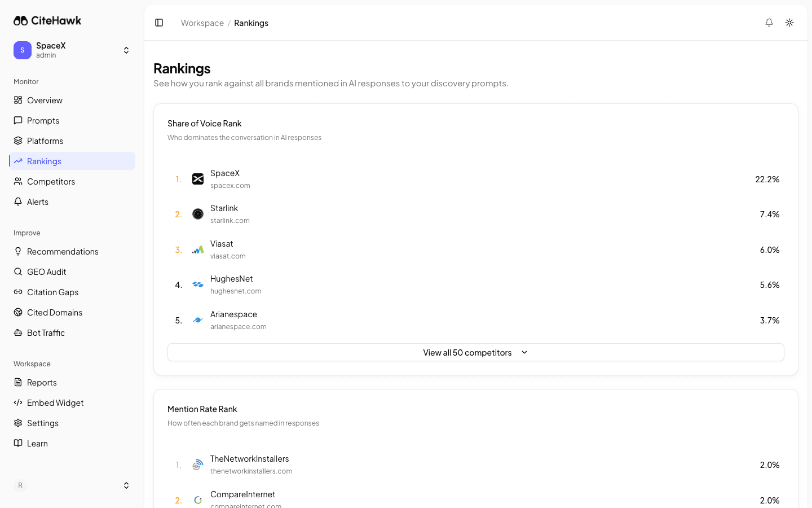Go to GEO Audit

pyautogui.click(x=72, y=271)
